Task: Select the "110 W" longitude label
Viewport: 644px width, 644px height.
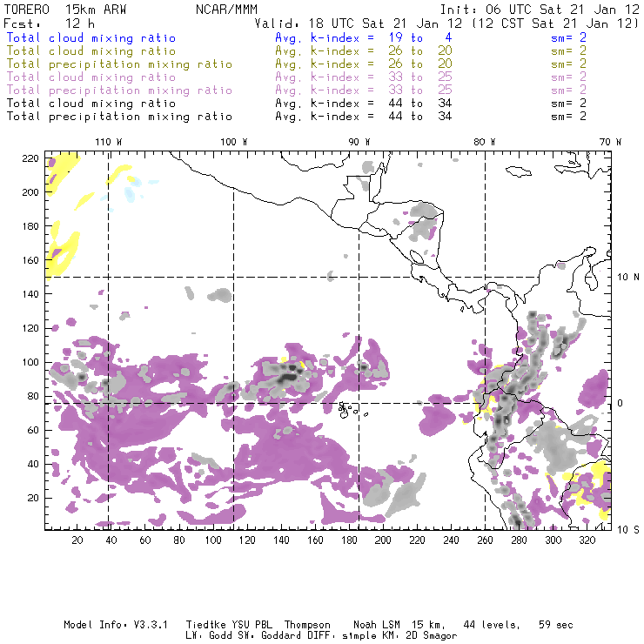Action: point(109,142)
